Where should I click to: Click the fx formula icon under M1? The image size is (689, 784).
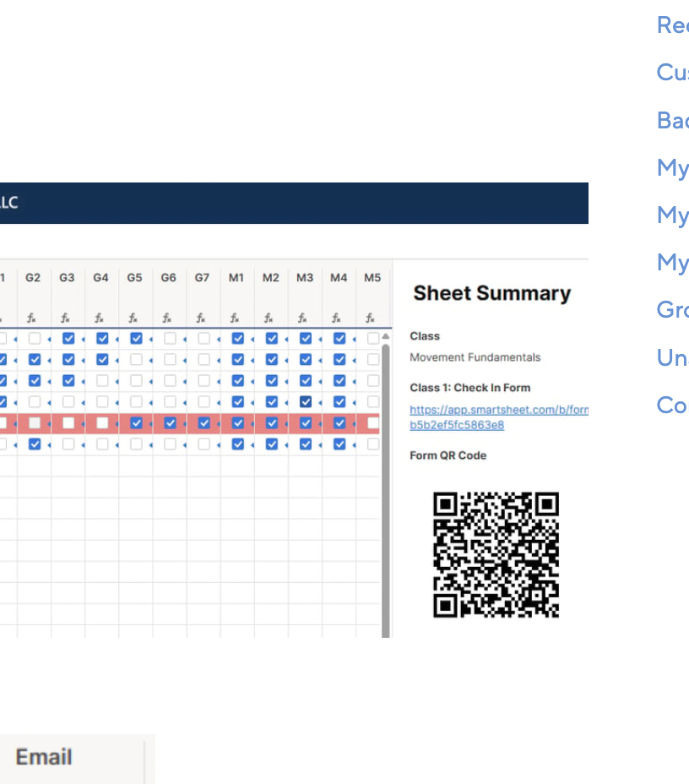235,318
